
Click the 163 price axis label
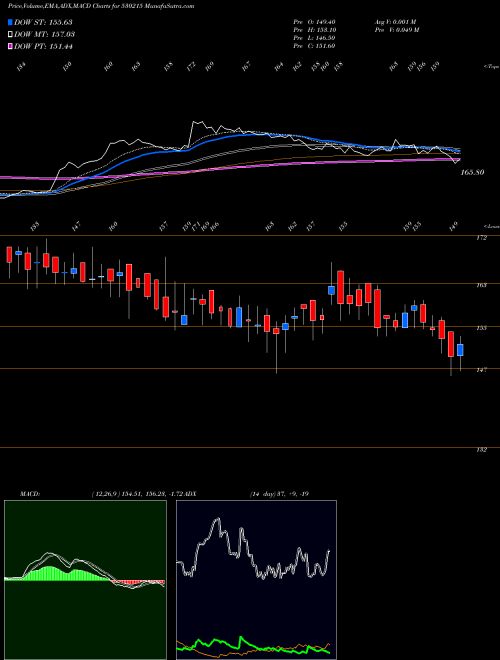pos(482,285)
